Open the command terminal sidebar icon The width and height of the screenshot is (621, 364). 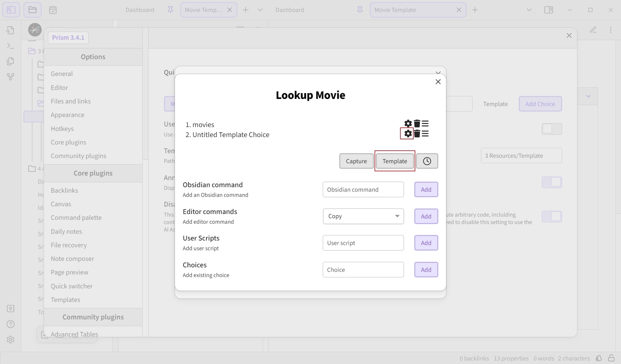point(10,46)
